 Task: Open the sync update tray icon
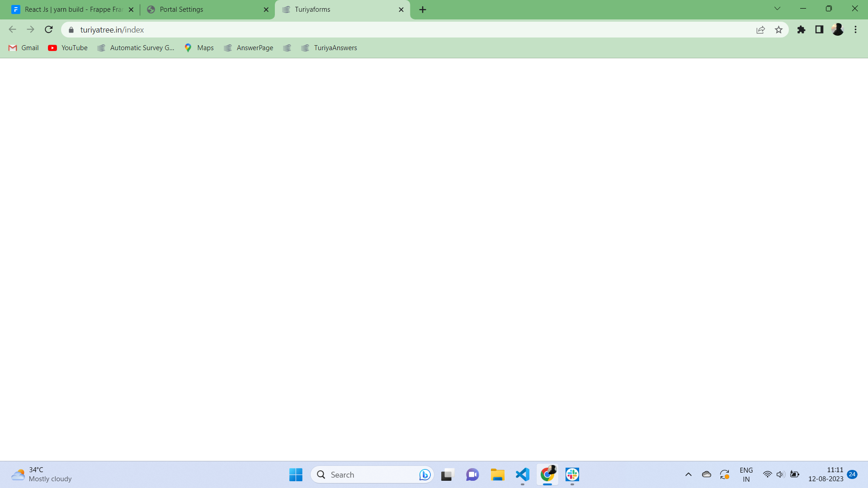(725, 474)
